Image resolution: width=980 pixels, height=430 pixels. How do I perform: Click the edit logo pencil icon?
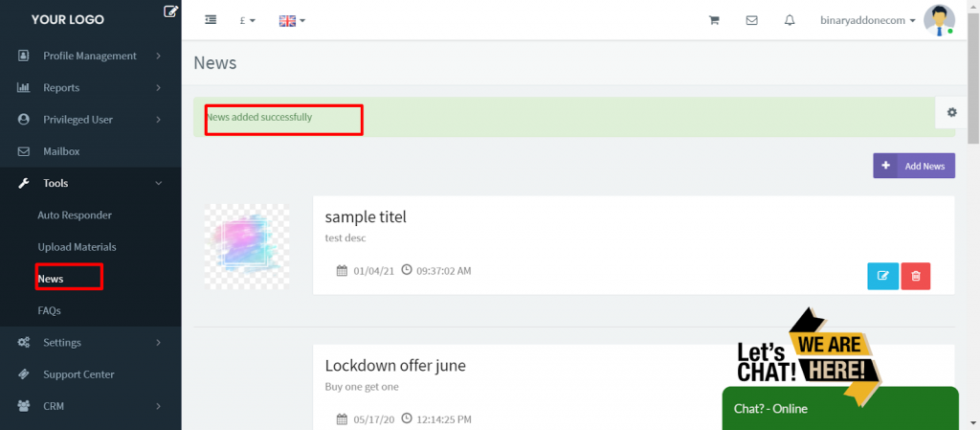170,11
